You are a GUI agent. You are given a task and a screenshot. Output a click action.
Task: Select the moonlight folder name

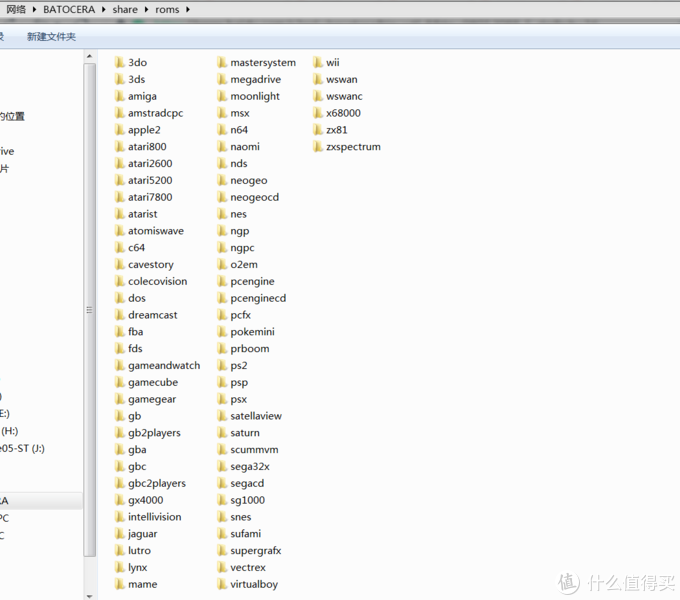click(x=255, y=96)
